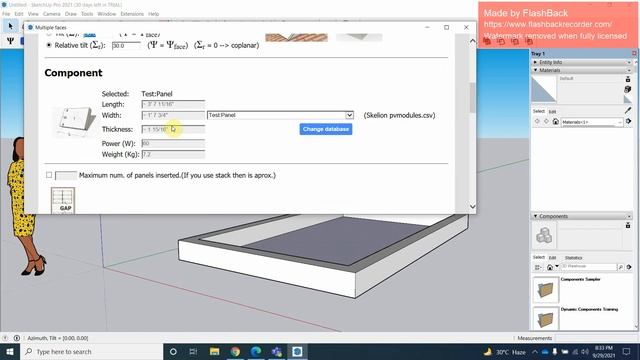Open the View menu
640x360 pixels.
pyautogui.click(x=33, y=14)
